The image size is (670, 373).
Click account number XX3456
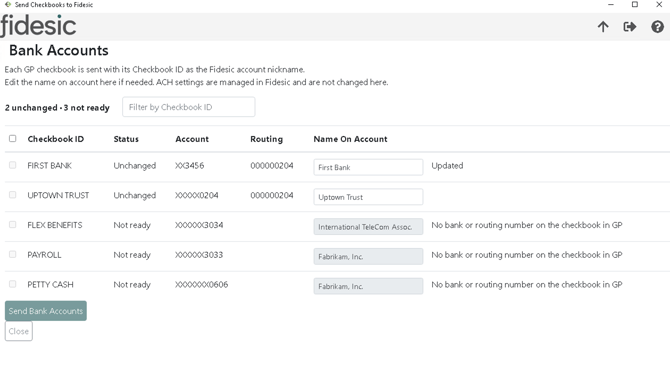(190, 165)
